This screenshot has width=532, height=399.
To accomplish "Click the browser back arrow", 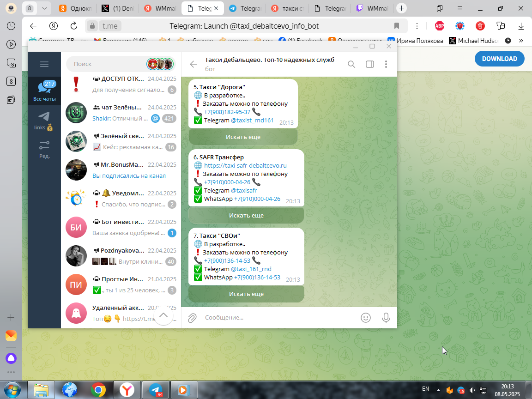I will click(x=33, y=26).
